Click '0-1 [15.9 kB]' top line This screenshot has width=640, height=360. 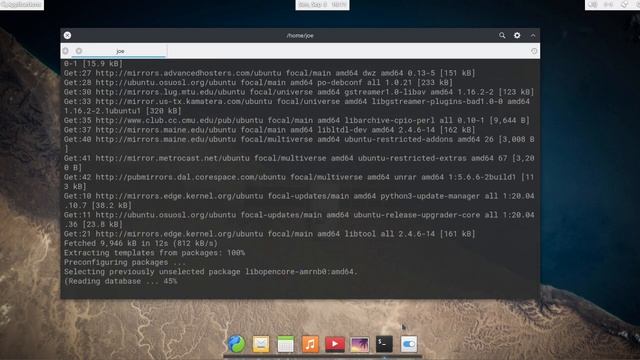(x=93, y=64)
